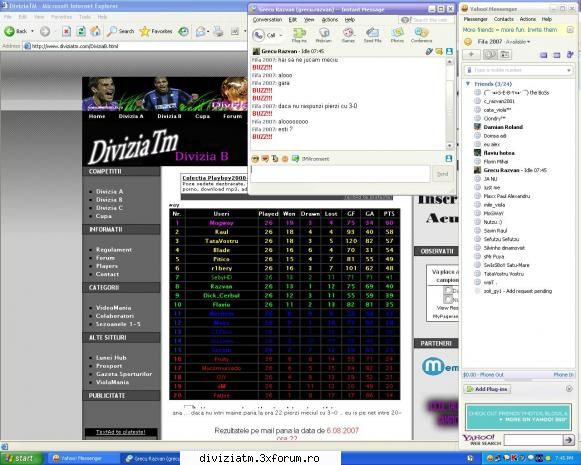Open emoticons picker in the chat input bar

[255, 159]
